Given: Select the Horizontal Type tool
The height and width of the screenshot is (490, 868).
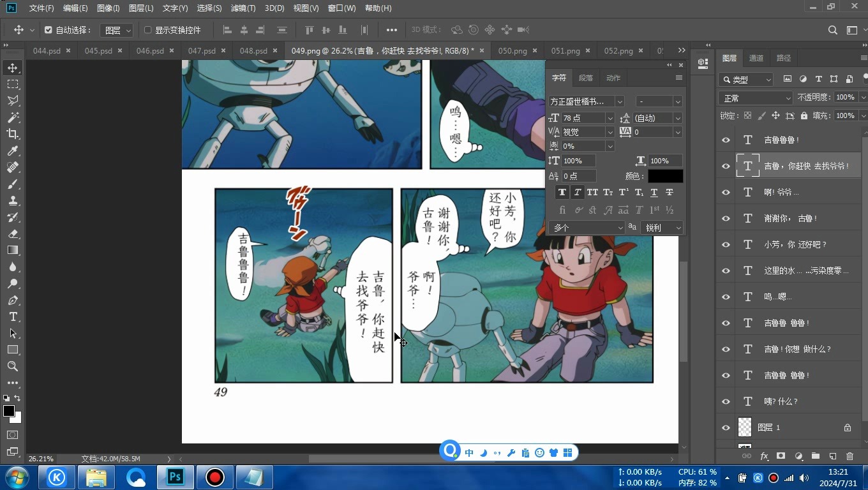Looking at the screenshot, I should [x=13, y=316].
